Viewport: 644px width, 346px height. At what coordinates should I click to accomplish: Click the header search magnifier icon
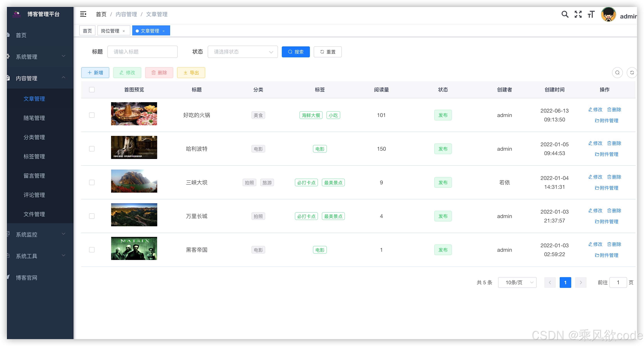[565, 14]
